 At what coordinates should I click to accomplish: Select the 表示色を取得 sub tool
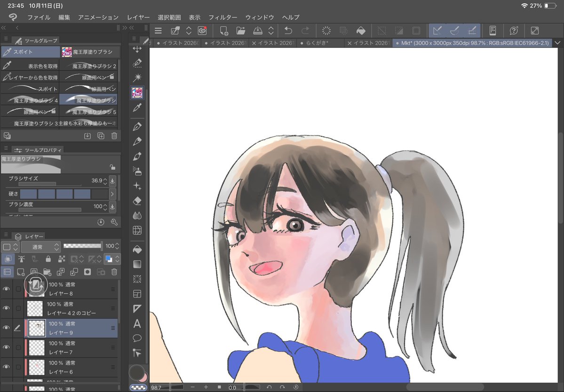30,66
